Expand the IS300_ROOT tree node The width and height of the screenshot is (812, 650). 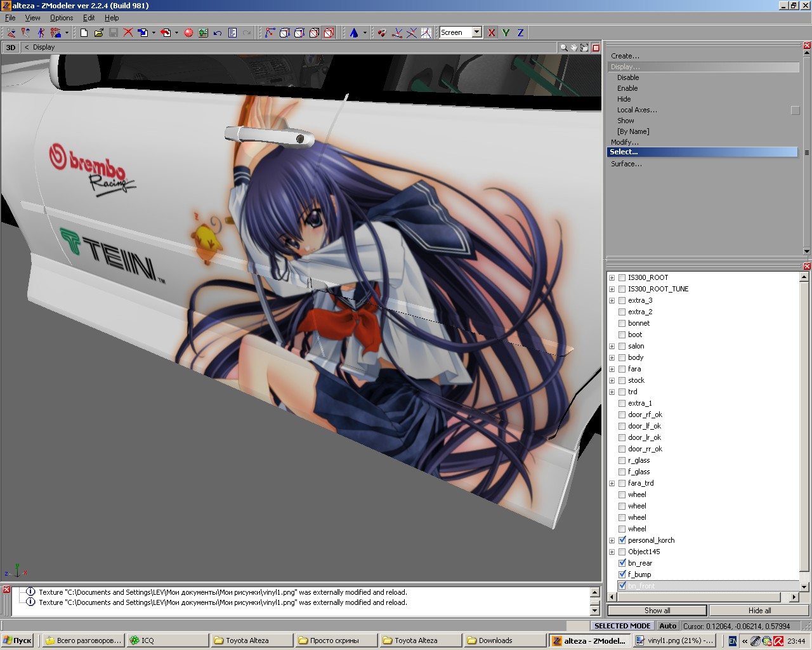click(612, 277)
